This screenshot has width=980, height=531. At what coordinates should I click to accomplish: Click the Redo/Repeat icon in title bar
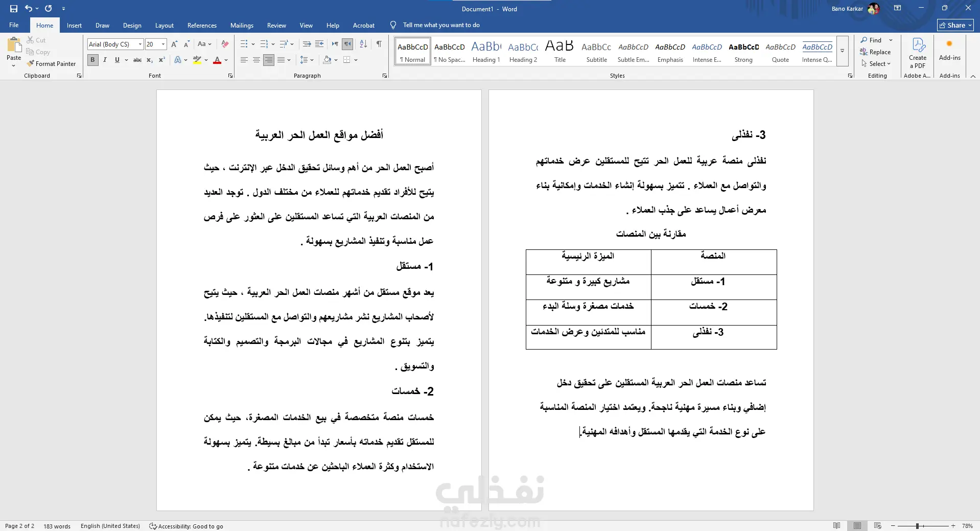(x=49, y=9)
